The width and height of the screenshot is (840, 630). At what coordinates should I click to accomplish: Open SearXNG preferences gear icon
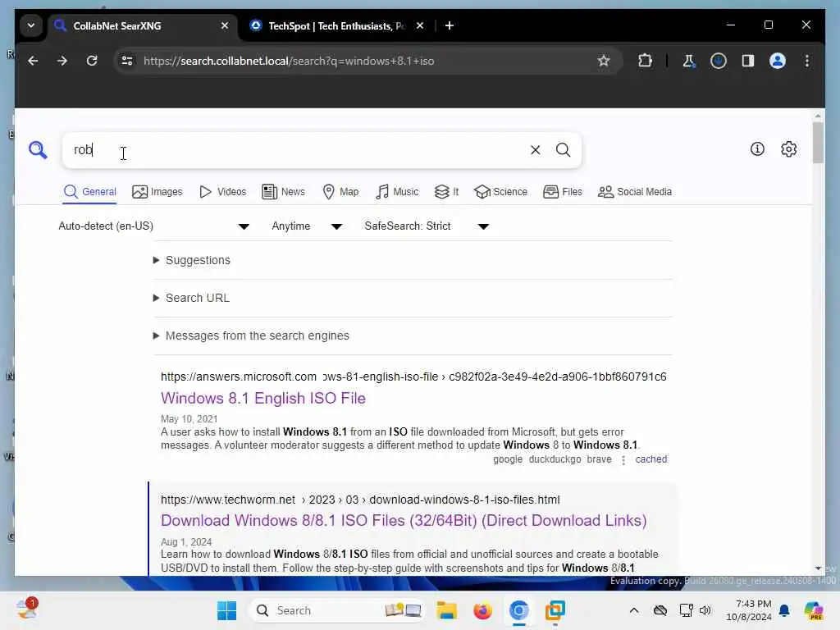point(788,149)
